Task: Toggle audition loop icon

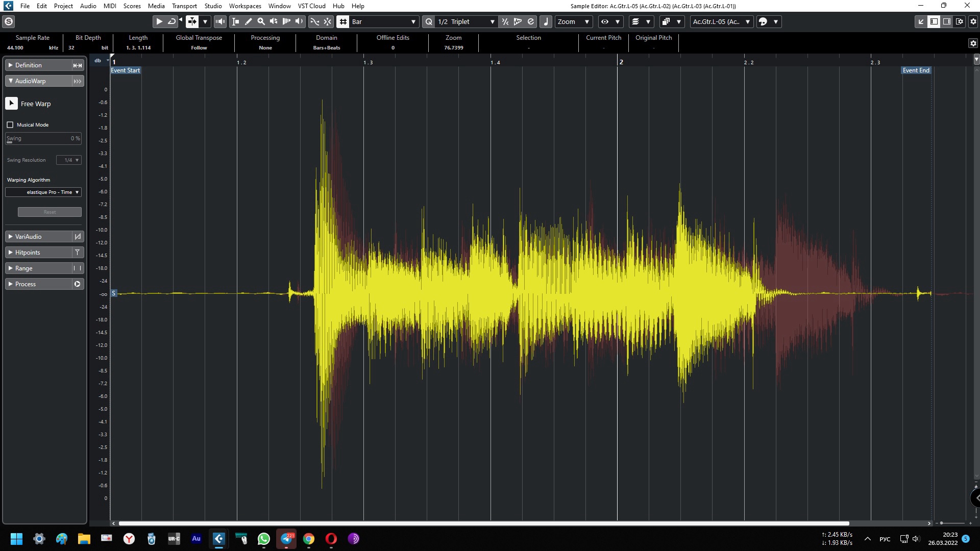Action: click(x=172, y=21)
